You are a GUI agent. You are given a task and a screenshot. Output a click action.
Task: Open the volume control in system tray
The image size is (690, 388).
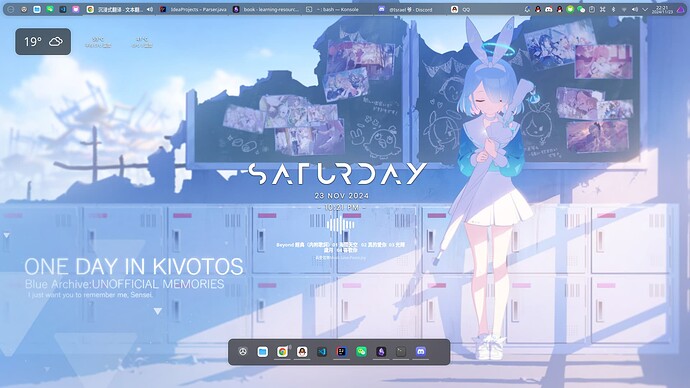click(635, 9)
